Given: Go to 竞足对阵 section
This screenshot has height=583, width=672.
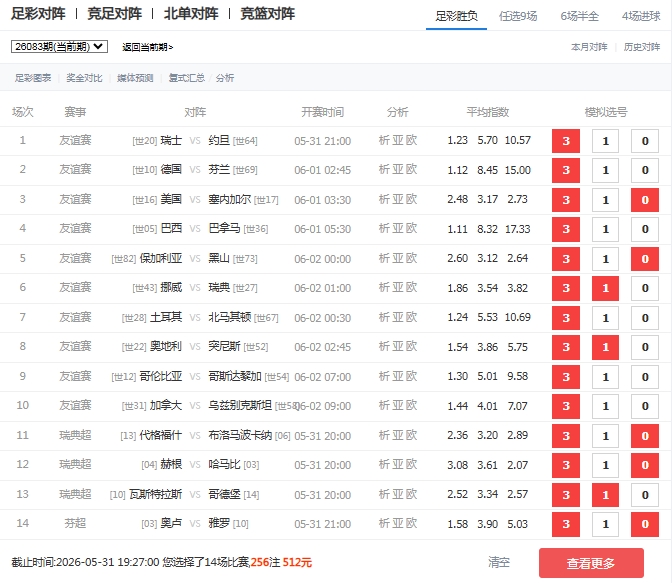Looking at the screenshot, I should coord(114,14).
